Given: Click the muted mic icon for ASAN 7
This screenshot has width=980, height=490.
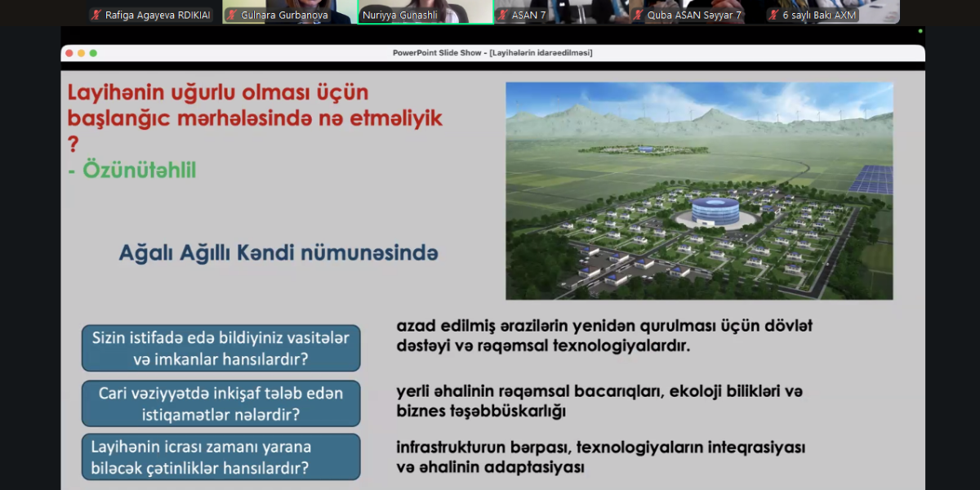Looking at the screenshot, I should click(502, 15).
